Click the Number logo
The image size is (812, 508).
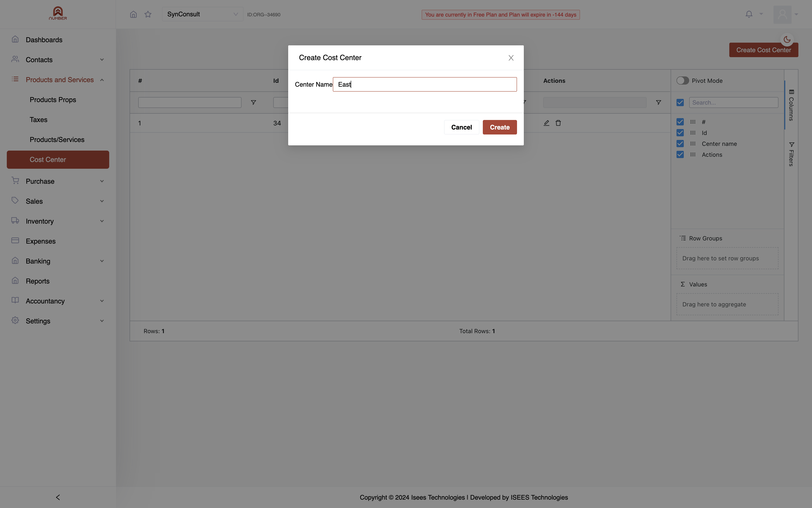58,13
